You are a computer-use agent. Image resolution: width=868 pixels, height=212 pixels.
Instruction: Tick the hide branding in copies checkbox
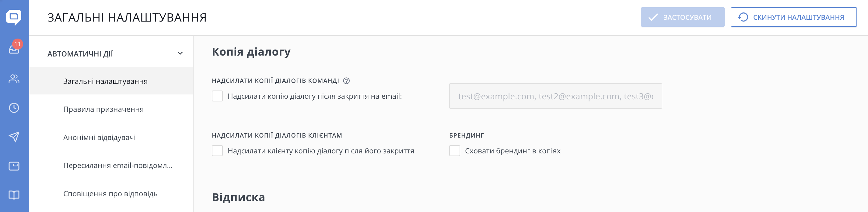[455, 151]
